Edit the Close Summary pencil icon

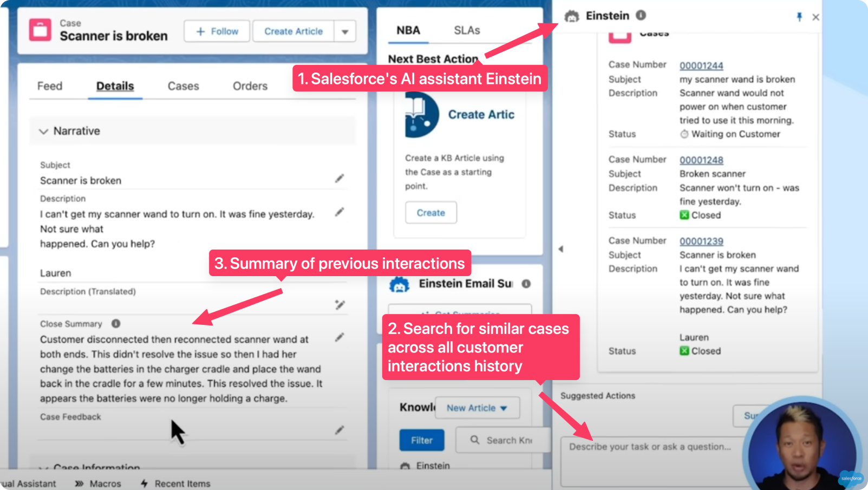coord(340,337)
